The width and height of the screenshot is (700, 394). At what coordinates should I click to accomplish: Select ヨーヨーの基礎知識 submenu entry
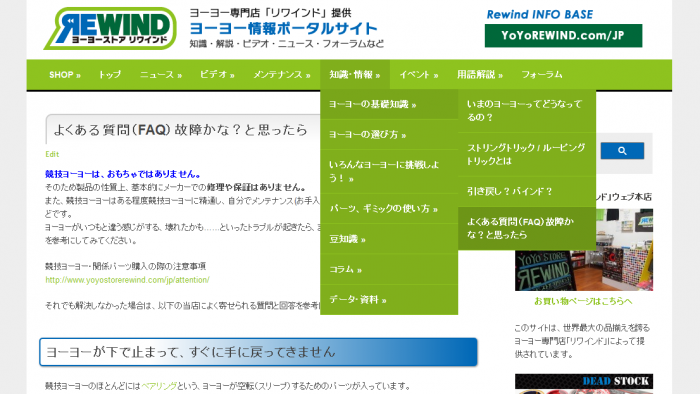(x=389, y=104)
